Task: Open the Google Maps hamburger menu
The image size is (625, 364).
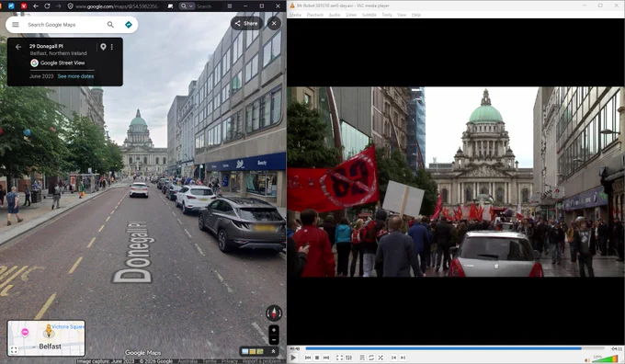Action: pos(16,25)
